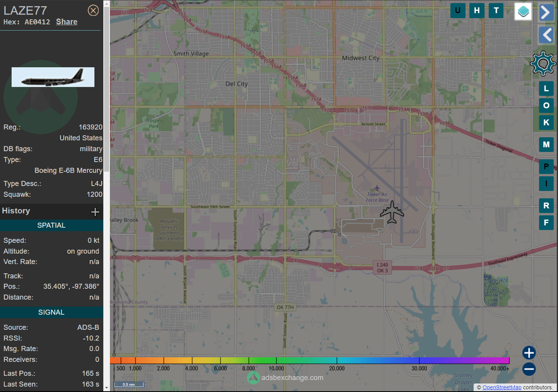558x392 pixels.
Task: Zoom out with the minus map button
Action: pos(529,369)
